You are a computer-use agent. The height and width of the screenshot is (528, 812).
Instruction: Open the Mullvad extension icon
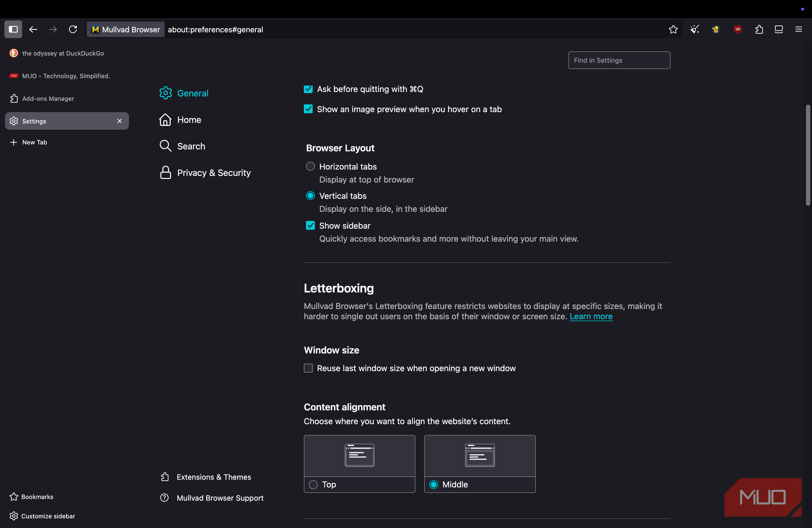[x=716, y=29]
